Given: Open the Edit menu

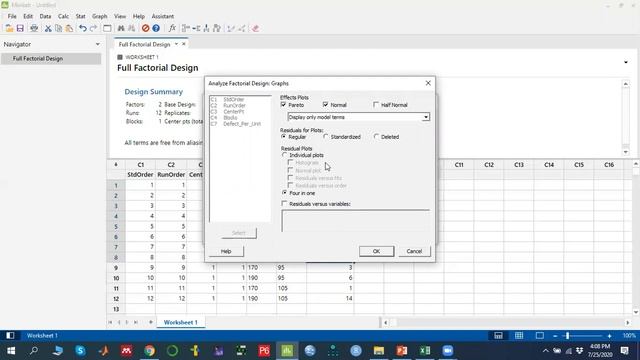Looking at the screenshot, I should [28, 16].
